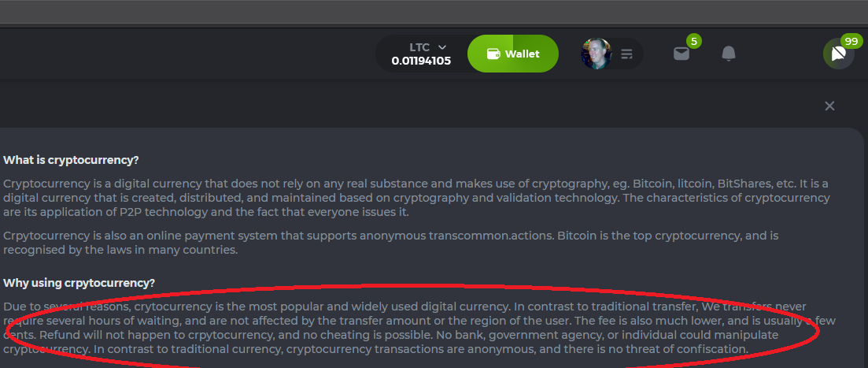This screenshot has height=368, width=868.
Task: Open the profile menu lines icon
Action: tap(626, 54)
